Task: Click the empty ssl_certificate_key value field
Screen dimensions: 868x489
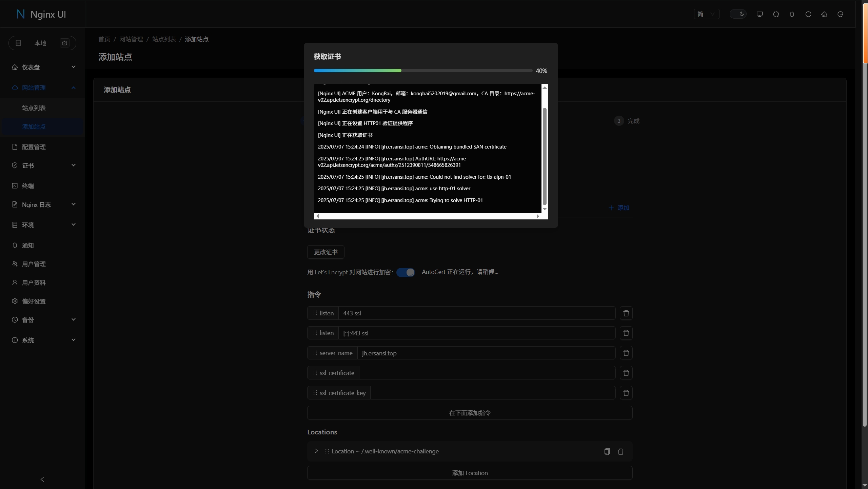Action: 493,393
